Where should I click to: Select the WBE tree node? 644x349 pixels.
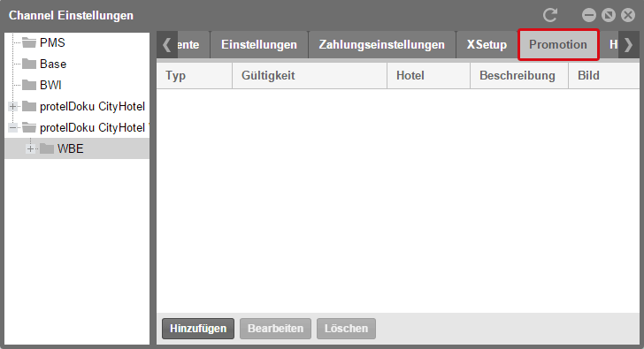[70, 148]
